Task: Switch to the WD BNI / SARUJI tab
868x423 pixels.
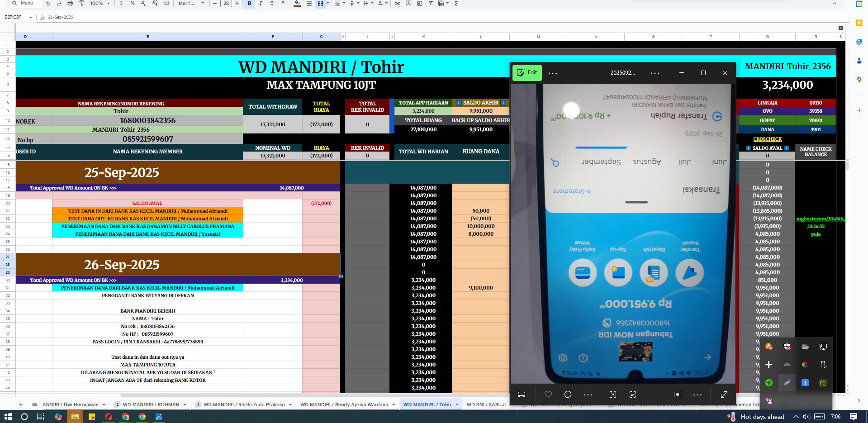Action: (486, 404)
